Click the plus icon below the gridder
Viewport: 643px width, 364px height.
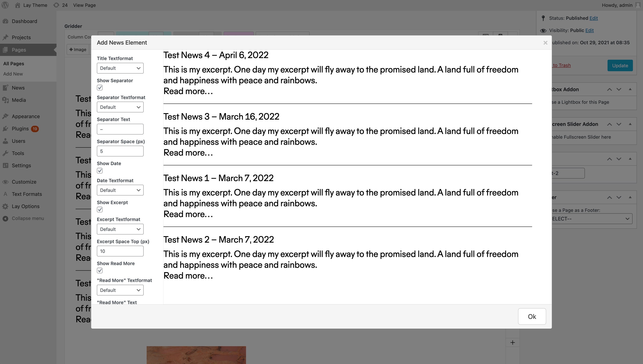[513, 342]
